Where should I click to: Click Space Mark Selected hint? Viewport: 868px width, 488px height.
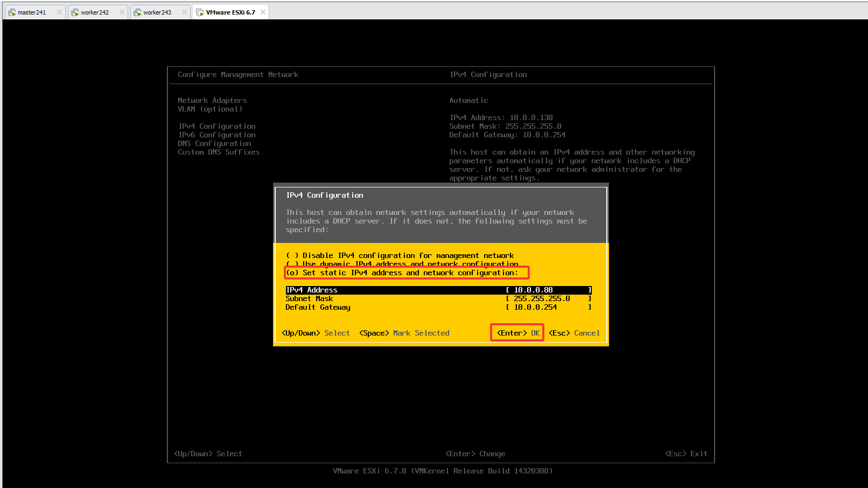coord(404,333)
